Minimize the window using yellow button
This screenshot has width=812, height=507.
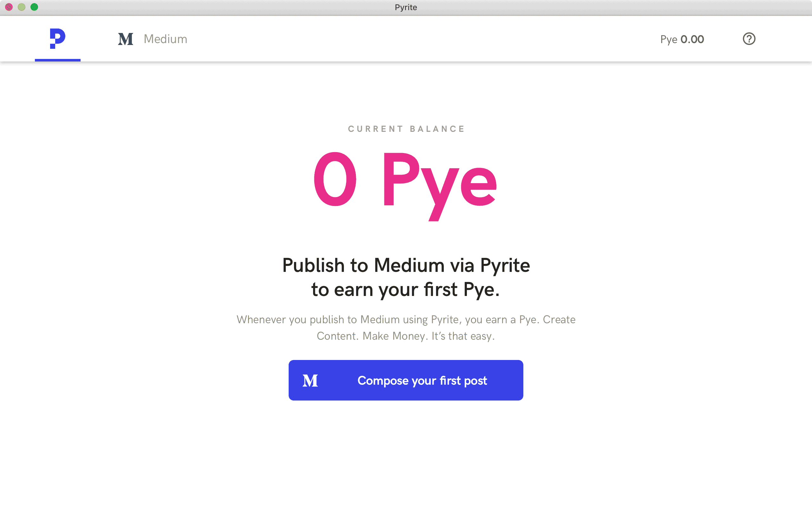pos(22,7)
